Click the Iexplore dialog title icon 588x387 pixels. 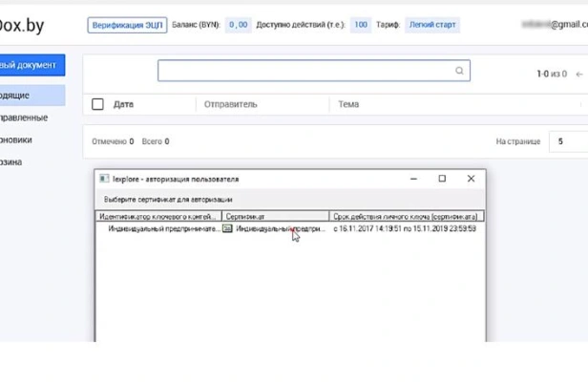tap(104, 179)
